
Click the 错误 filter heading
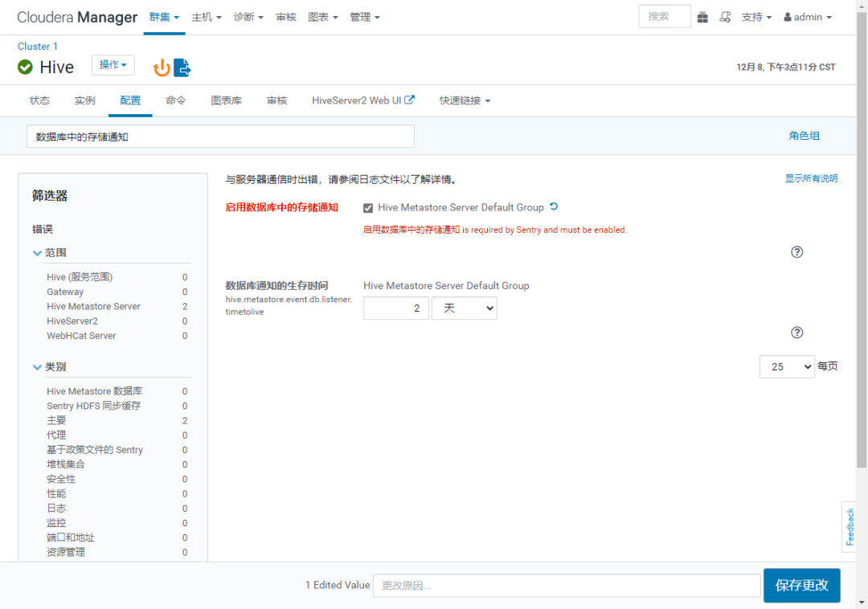click(x=43, y=229)
